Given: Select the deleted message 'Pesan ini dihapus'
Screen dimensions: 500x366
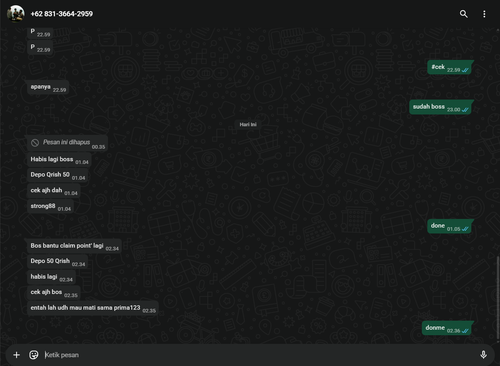Looking at the screenshot, I should (x=68, y=143).
